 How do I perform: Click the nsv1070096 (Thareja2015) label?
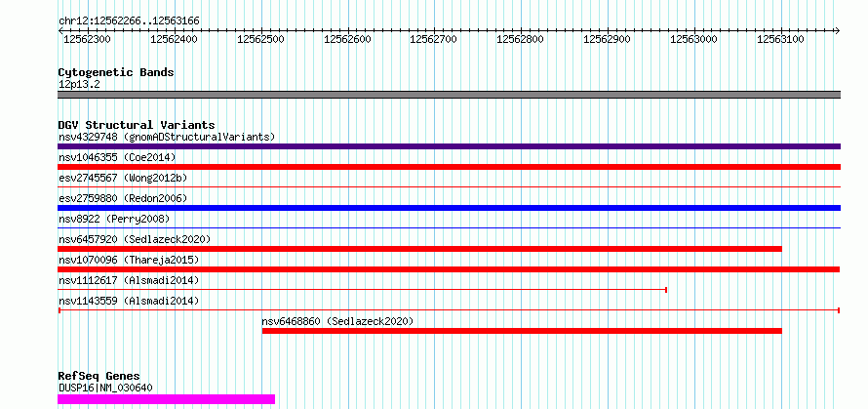point(129,260)
